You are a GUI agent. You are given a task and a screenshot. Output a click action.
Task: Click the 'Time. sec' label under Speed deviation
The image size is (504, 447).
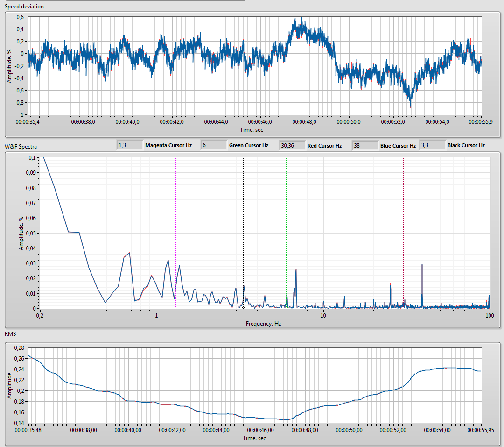click(252, 130)
